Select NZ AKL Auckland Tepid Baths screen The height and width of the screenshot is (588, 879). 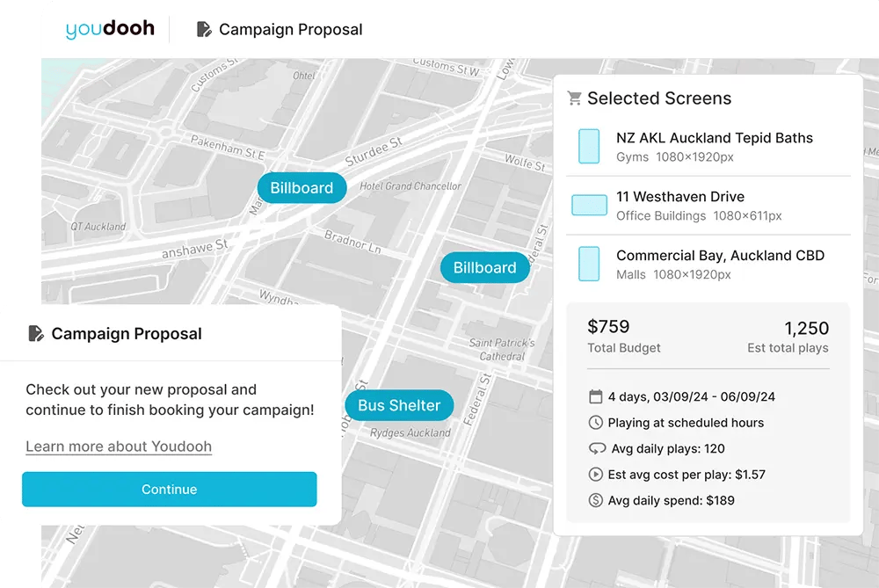click(714, 138)
